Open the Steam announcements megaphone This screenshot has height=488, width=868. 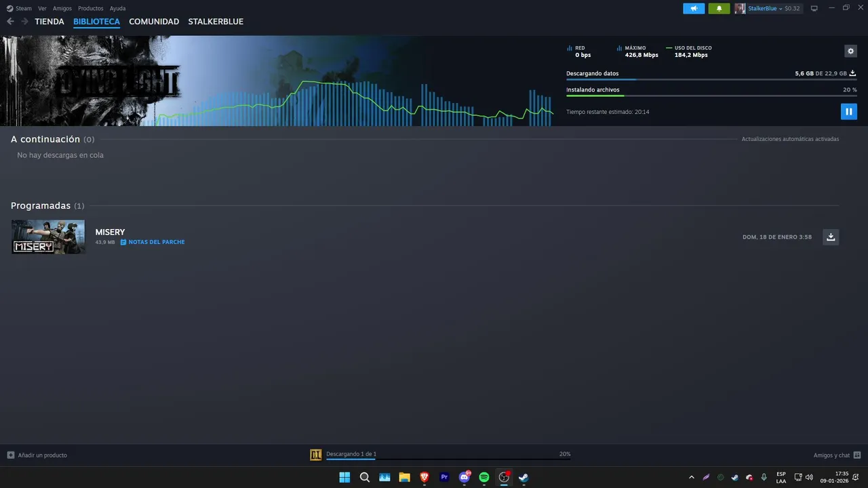point(694,8)
